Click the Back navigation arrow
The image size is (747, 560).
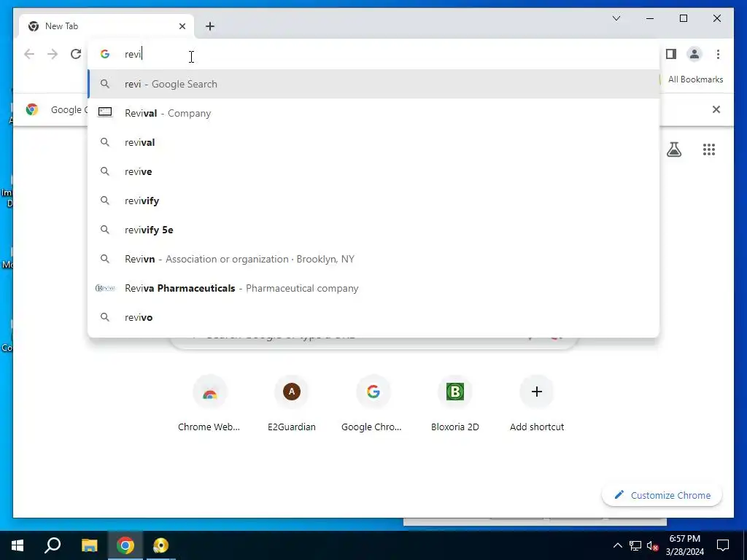point(29,54)
